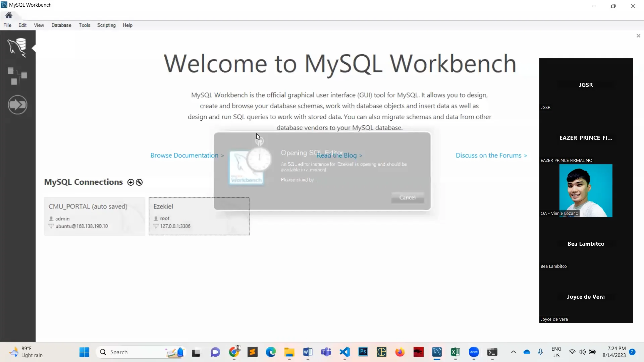The height and width of the screenshot is (362, 644).
Task: Open the Ezekiel connection tile
Action: pyautogui.click(x=199, y=216)
